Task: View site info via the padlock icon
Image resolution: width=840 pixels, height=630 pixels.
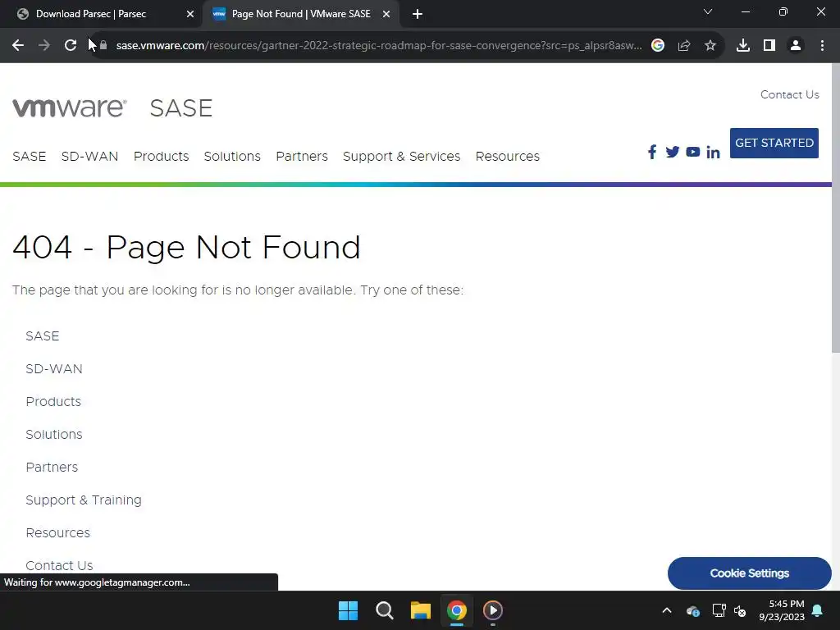Action: click(103, 46)
